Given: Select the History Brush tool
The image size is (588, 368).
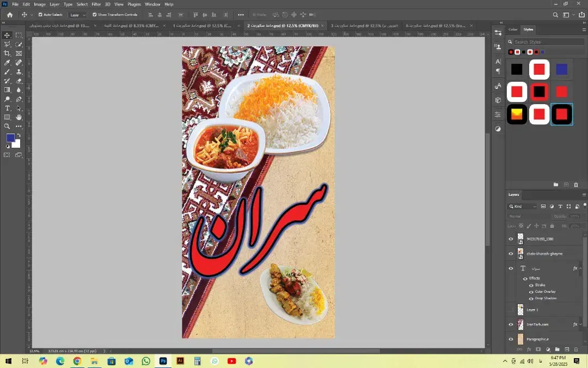Looking at the screenshot, I should pyautogui.click(x=7, y=81).
